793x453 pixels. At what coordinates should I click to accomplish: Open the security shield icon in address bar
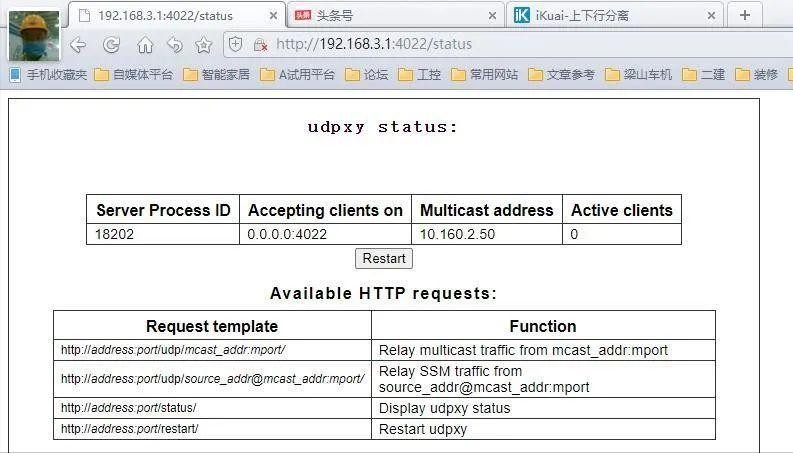[236, 45]
